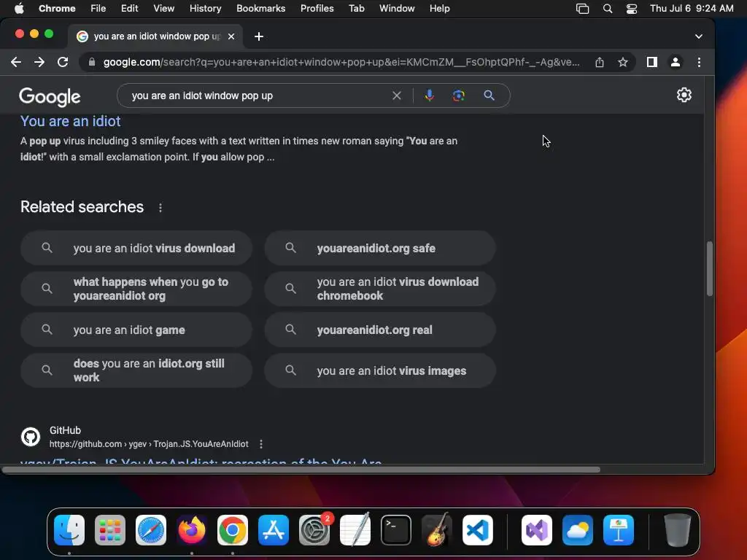Go forward to the next page
Screen dimensions: 747x560
tap(39, 62)
